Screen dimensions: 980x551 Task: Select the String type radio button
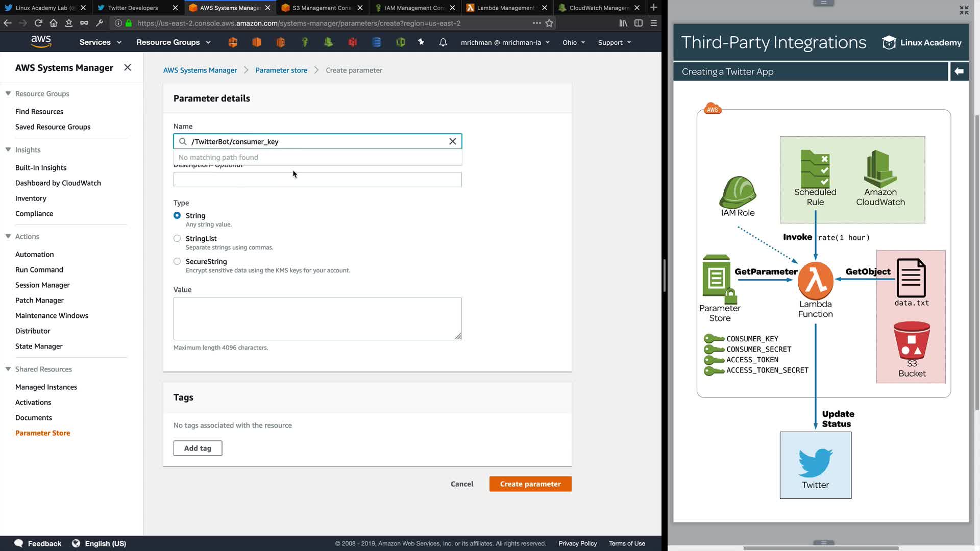tap(177, 215)
